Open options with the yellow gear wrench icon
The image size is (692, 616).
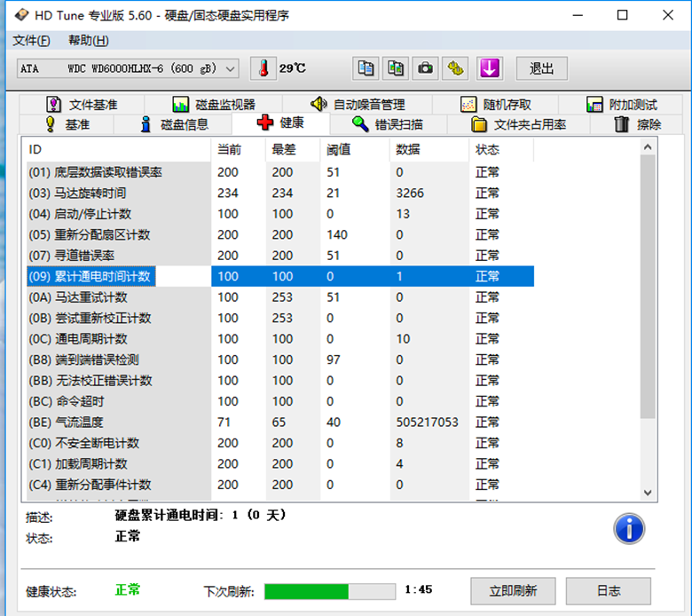(455, 68)
